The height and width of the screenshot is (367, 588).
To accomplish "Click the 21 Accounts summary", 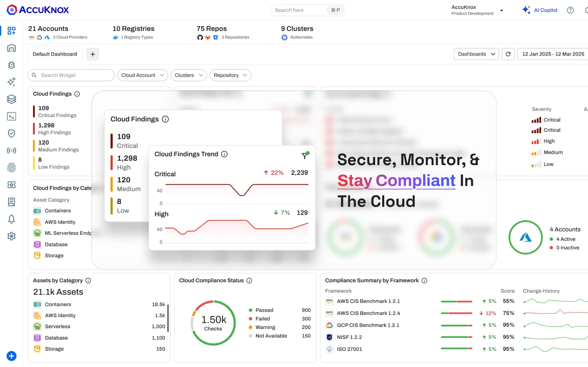I will pos(58,32).
